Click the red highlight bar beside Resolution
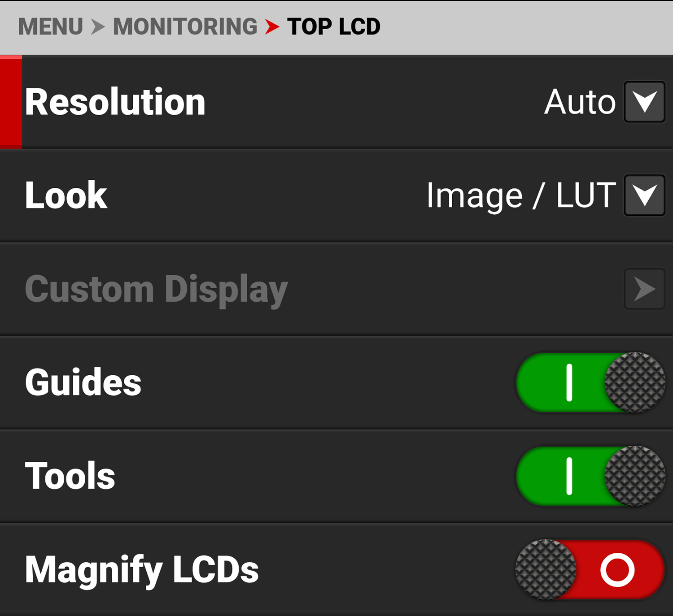 pyautogui.click(x=10, y=101)
